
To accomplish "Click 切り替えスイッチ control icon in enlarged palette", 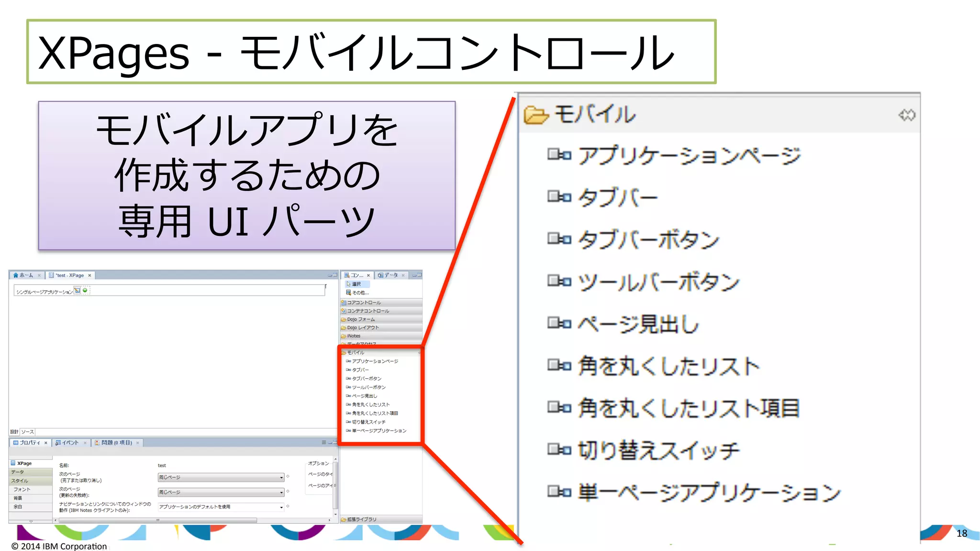I will pyautogui.click(x=559, y=450).
